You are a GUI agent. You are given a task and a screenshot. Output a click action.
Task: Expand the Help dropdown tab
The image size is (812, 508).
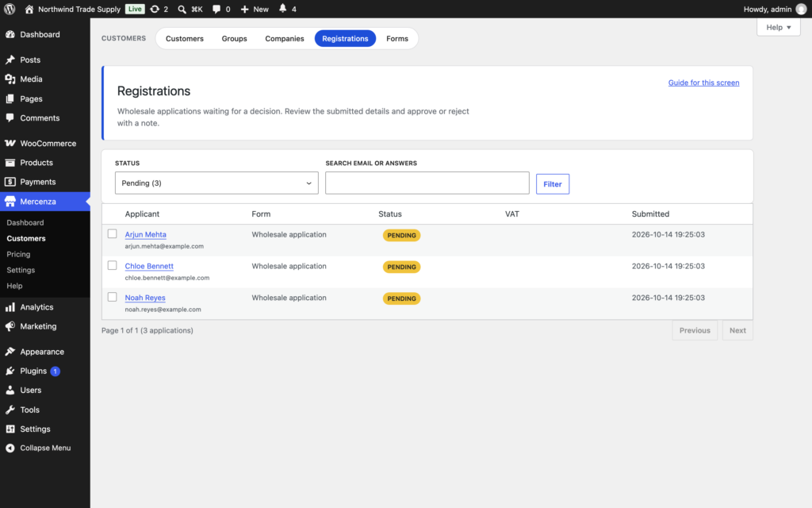779,28
